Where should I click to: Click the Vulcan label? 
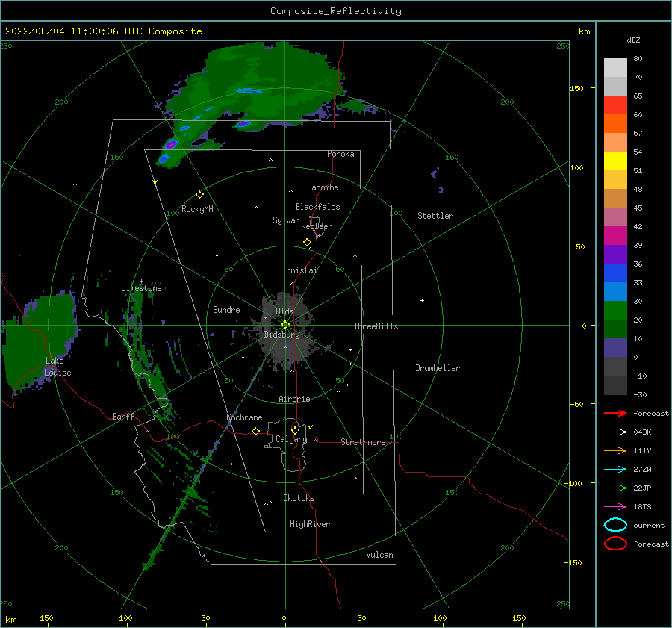click(x=380, y=555)
